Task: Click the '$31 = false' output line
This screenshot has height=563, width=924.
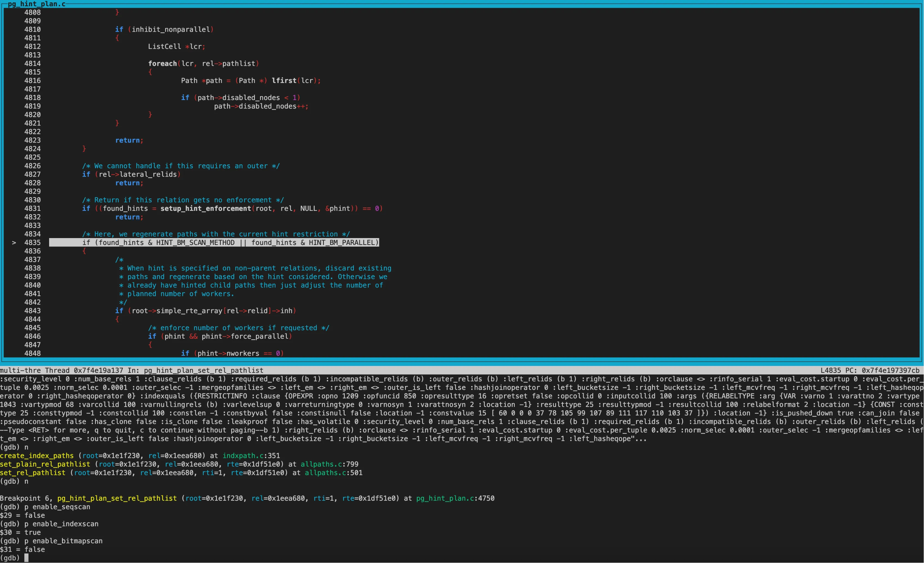Action: click(22, 550)
